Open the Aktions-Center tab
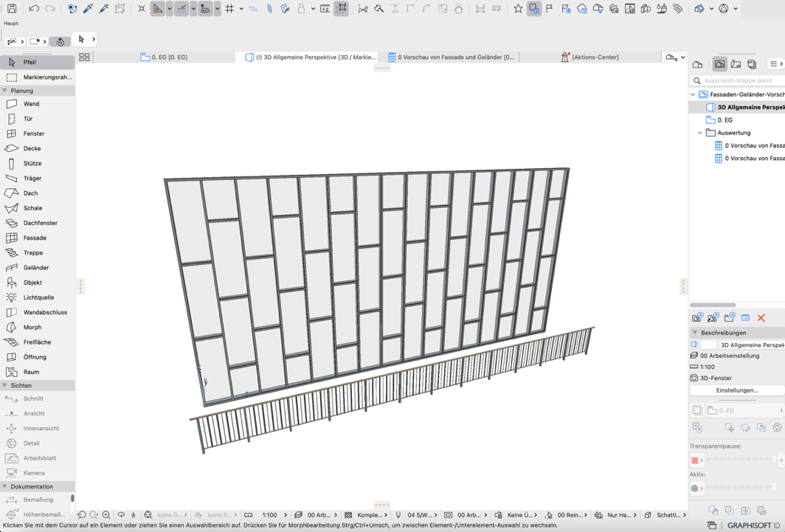This screenshot has height=532, width=785. pos(589,57)
